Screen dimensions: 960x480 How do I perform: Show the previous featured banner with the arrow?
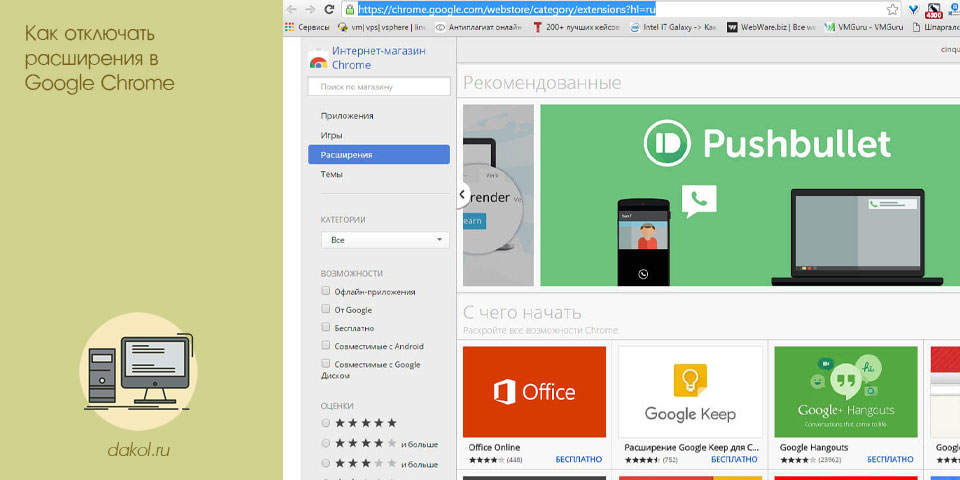[463, 195]
